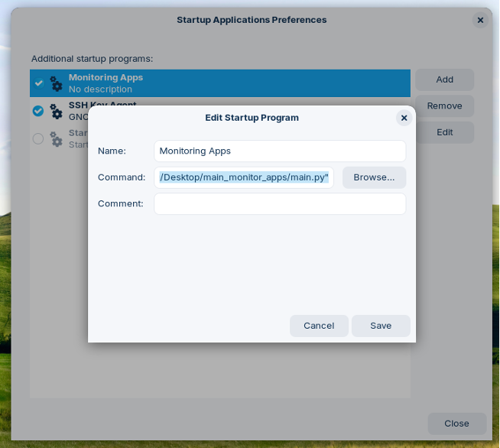This screenshot has height=448, width=500.
Task: Select the Monitoring Apps list entry
Action: pos(229,83)
